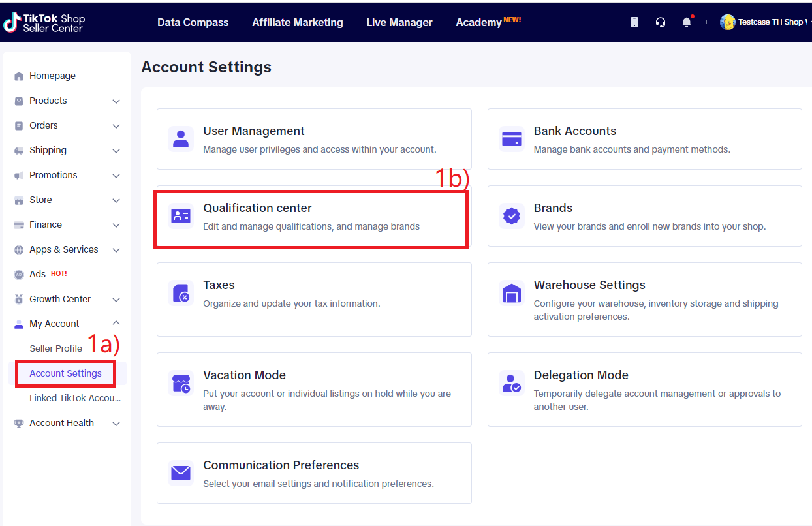Click the Communication Preferences envelope icon
The image size is (812, 526).
tap(181, 473)
